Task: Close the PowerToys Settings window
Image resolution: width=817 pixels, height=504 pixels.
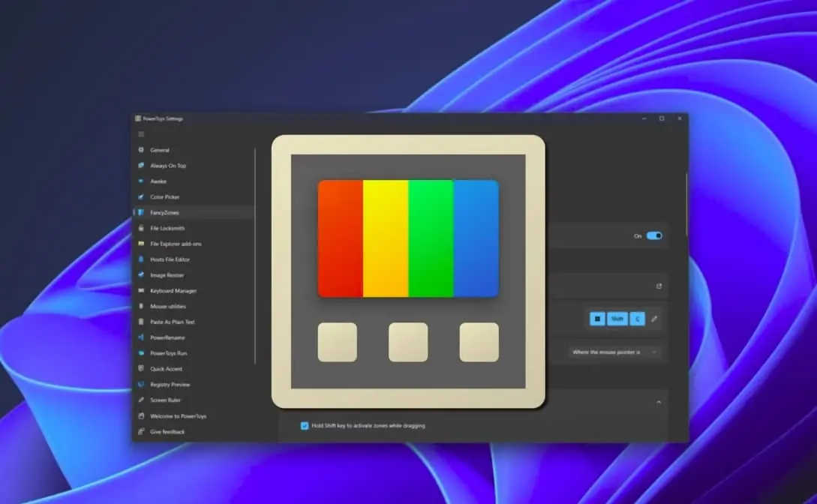Action: pos(680,118)
